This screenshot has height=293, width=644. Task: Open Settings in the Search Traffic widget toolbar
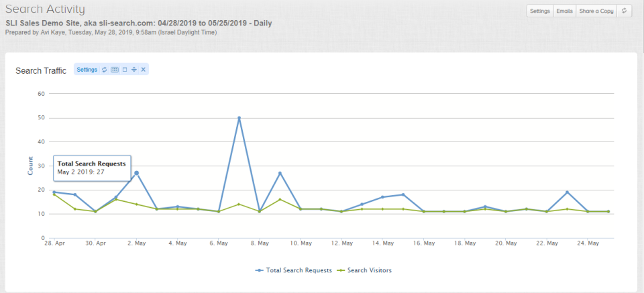pos(87,70)
